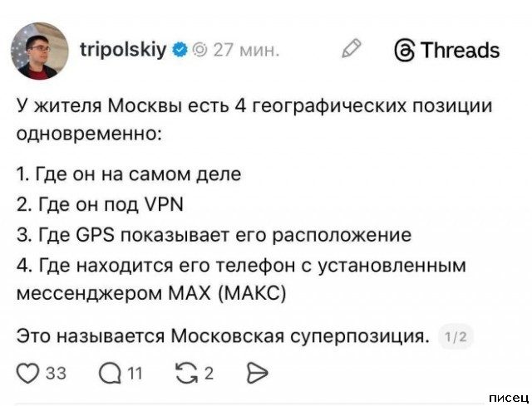The image size is (532, 406).
Task: Open the tripolskiy username link
Action: click(124, 49)
